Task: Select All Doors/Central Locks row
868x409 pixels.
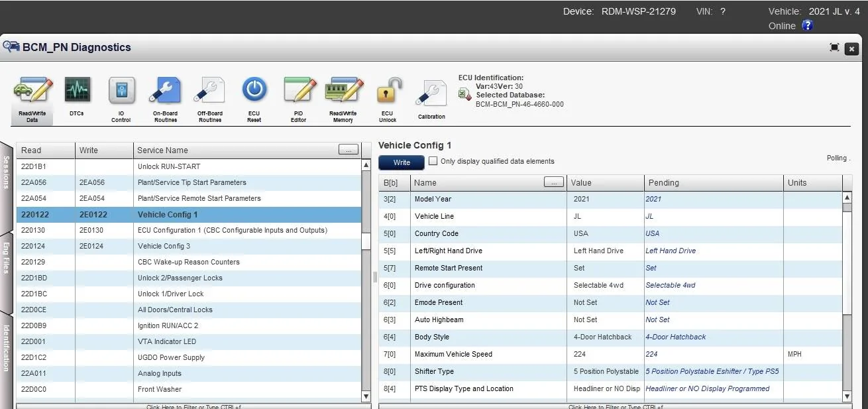Action: coord(189,310)
